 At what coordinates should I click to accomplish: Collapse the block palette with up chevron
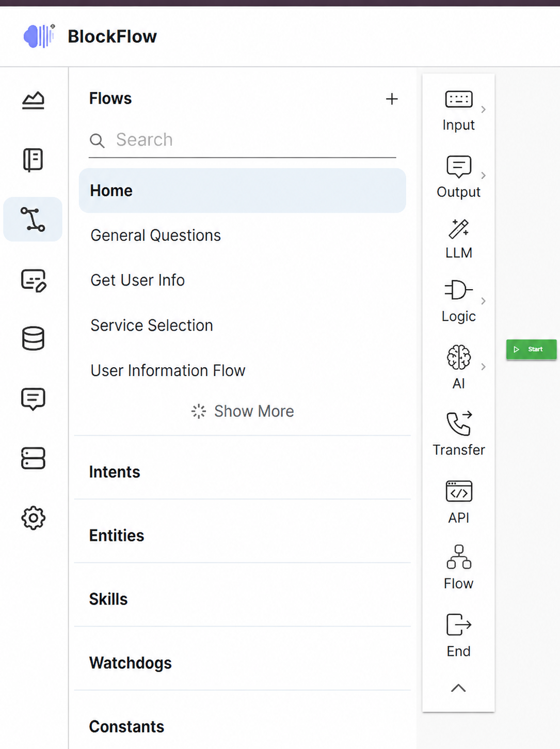click(x=458, y=688)
